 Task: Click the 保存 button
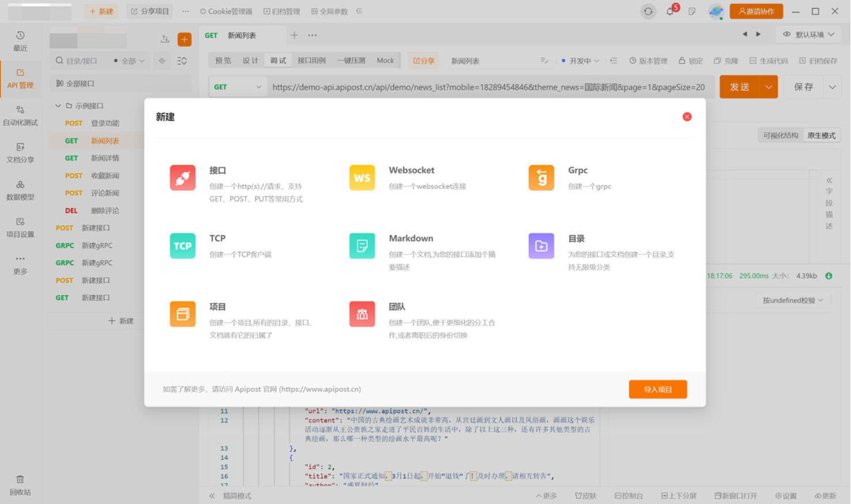(x=804, y=87)
